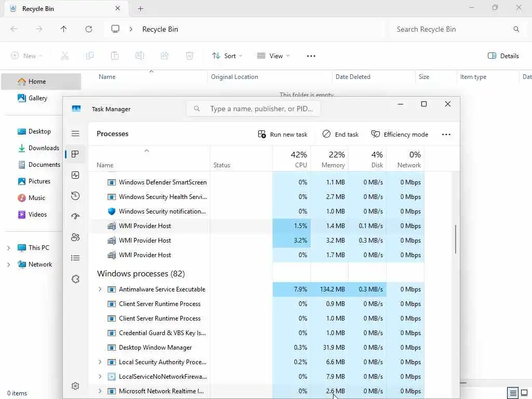The height and width of the screenshot is (399, 532).
Task: Click the Task Manager vertical scrollbar thumb
Action: (x=455, y=239)
